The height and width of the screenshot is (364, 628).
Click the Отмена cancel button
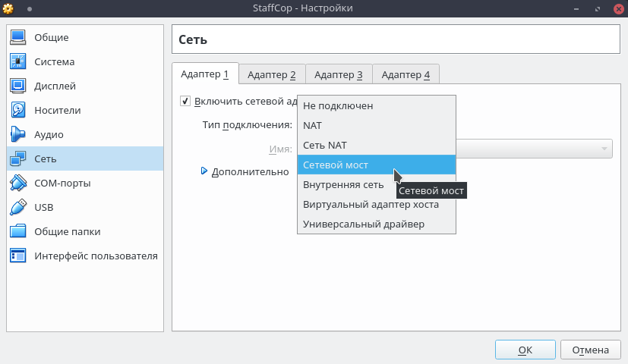590,350
